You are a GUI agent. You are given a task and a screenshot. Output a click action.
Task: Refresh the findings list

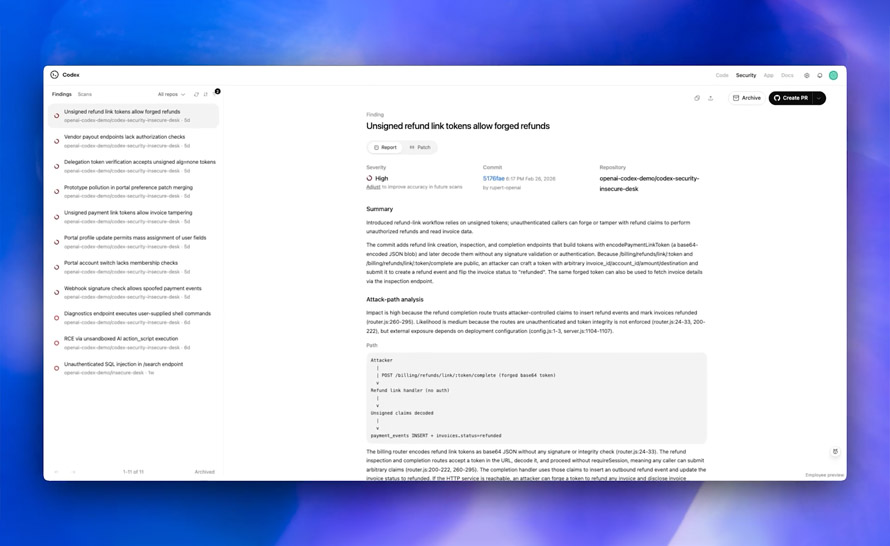coord(196,94)
